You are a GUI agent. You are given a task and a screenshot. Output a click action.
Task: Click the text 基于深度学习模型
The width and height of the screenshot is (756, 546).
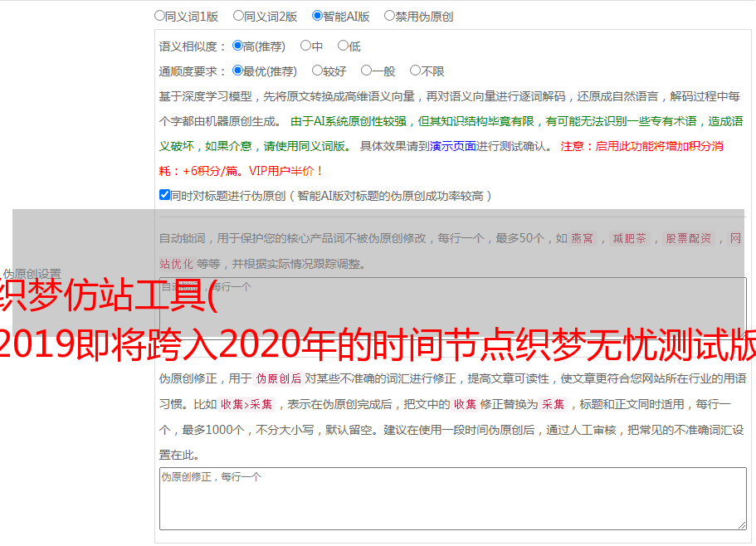(206, 96)
